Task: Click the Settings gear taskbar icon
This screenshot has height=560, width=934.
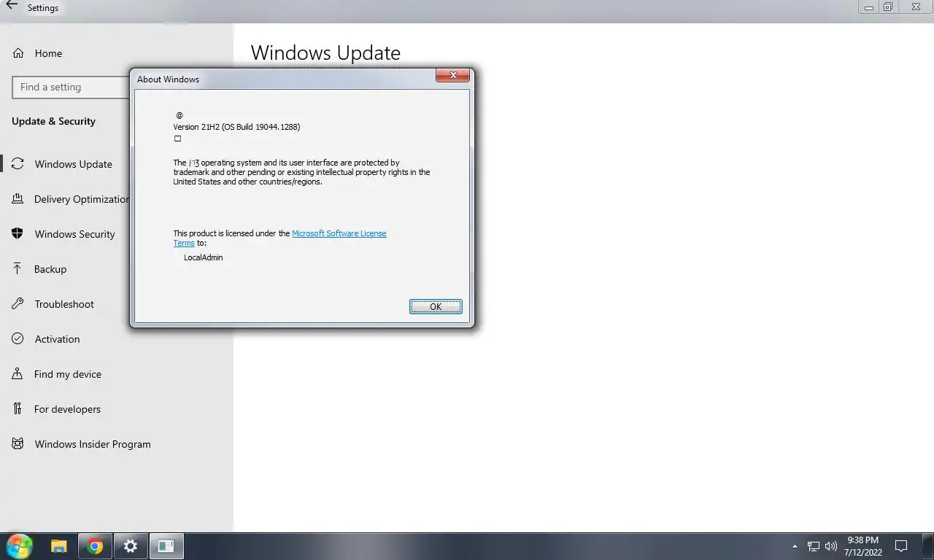Action: click(131, 546)
